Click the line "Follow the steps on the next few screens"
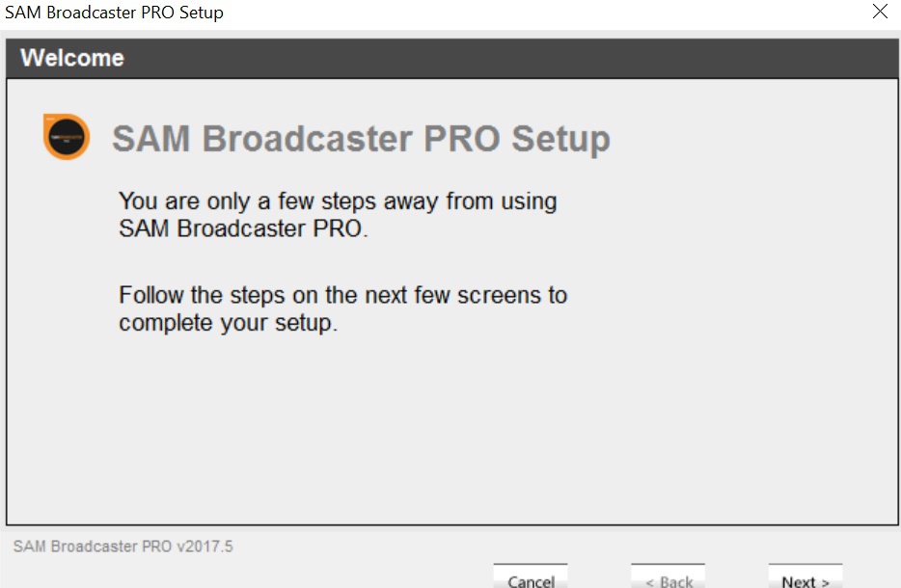Viewport: 901px width, 588px height. pos(343,295)
